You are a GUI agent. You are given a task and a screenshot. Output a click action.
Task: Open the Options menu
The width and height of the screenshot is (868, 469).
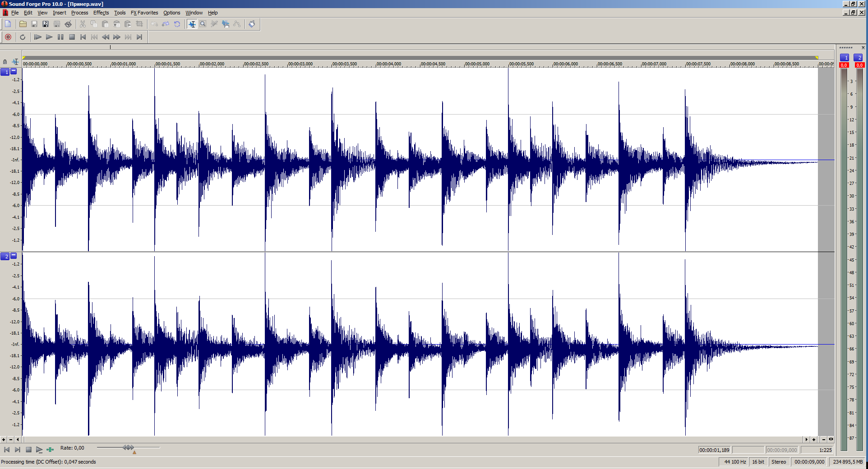[x=171, y=13]
